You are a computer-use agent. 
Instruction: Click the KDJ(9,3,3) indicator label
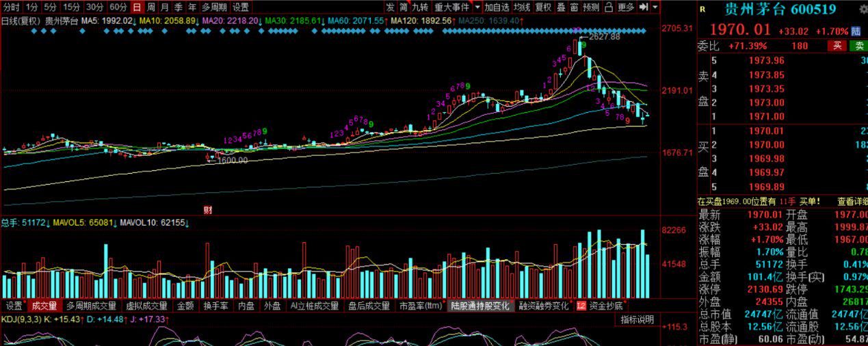(x=21, y=319)
